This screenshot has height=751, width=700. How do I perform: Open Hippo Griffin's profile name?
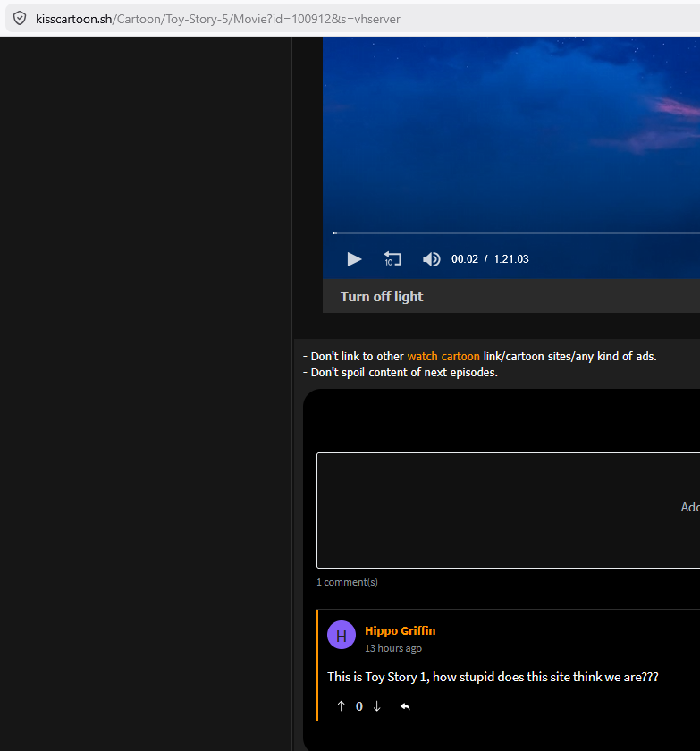pyautogui.click(x=401, y=631)
